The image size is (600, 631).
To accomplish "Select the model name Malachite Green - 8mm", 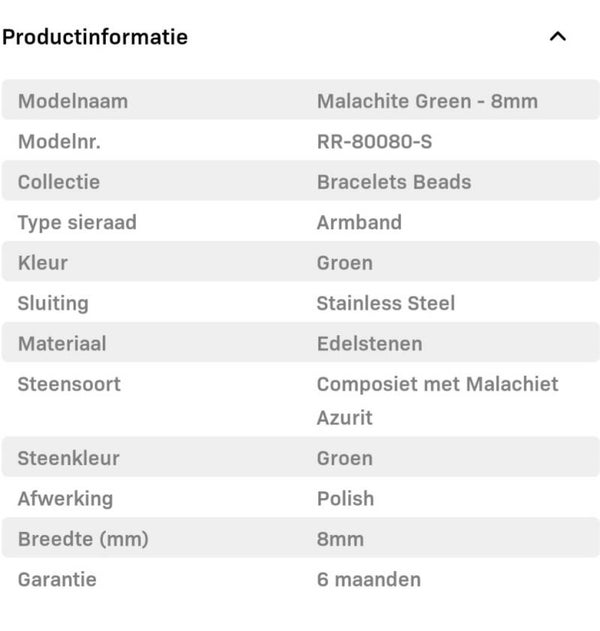I will (x=427, y=101).
